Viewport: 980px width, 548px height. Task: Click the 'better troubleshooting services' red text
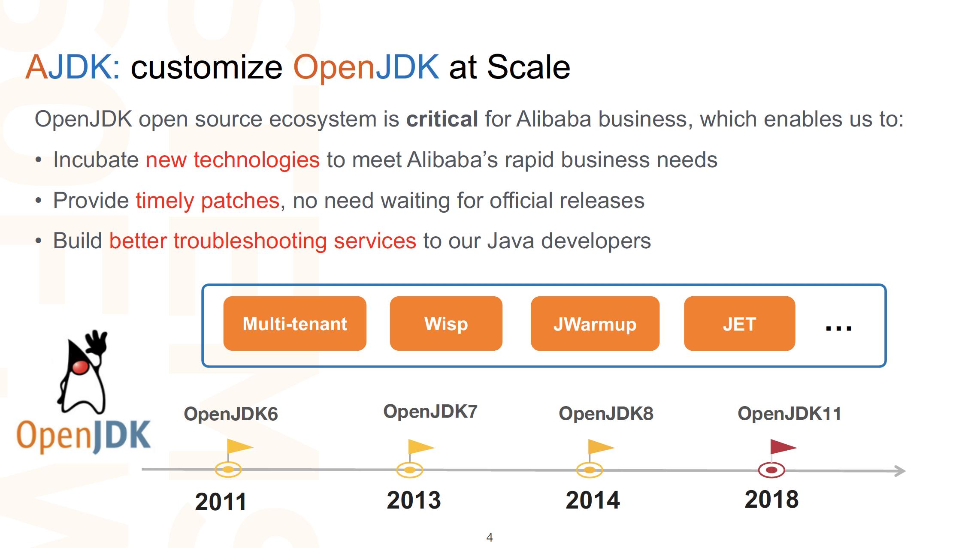[263, 241]
